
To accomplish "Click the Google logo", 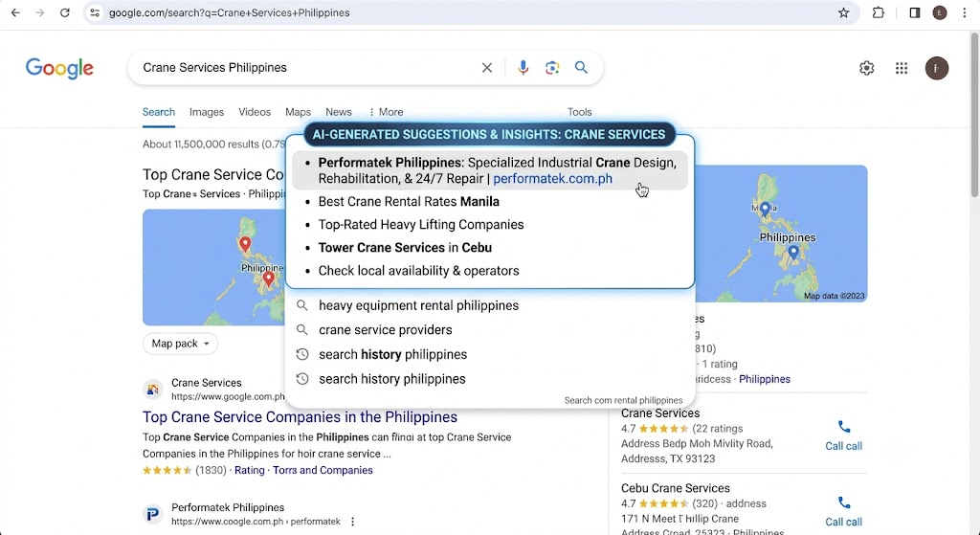I will click(59, 68).
